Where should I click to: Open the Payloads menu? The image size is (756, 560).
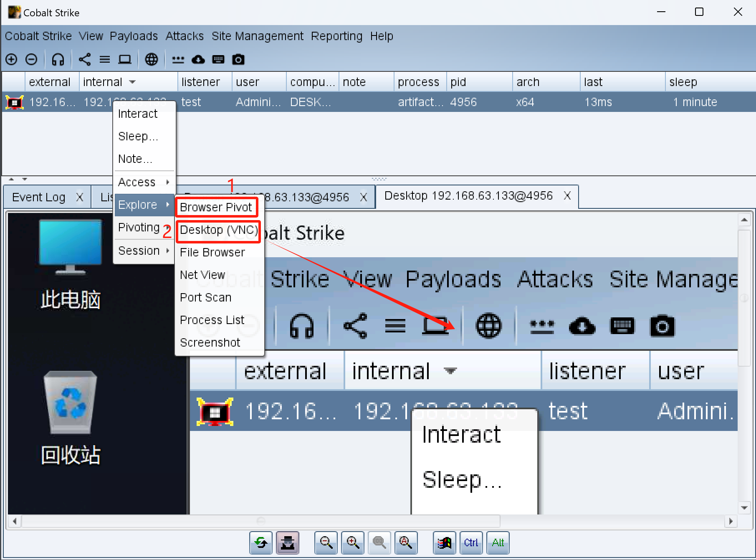pyautogui.click(x=134, y=36)
